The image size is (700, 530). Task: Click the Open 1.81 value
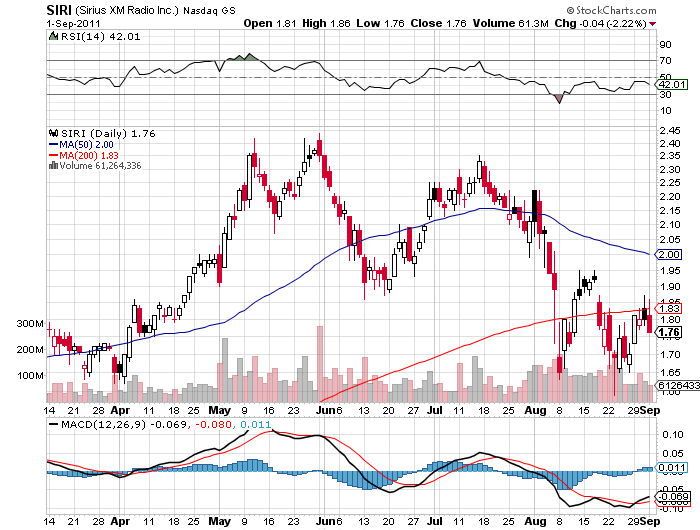pos(270,23)
